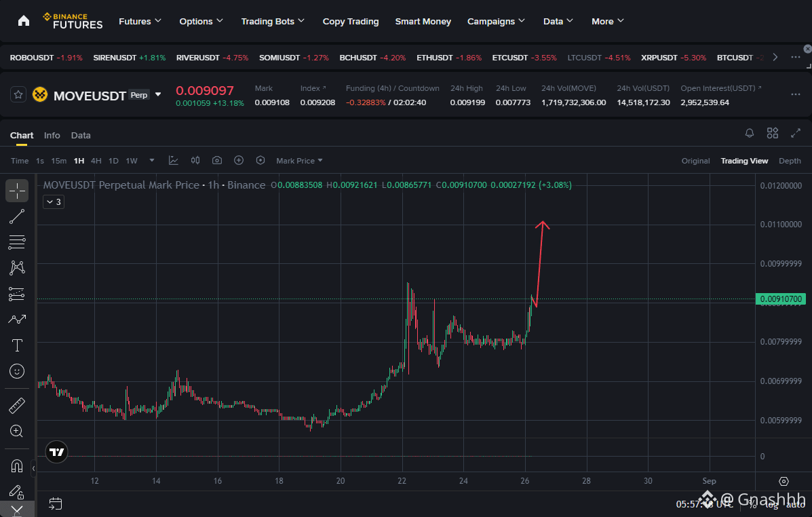Image resolution: width=812 pixels, height=517 pixels.
Task: Select the XABCD pattern tool
Action: (x=17, y=268)
